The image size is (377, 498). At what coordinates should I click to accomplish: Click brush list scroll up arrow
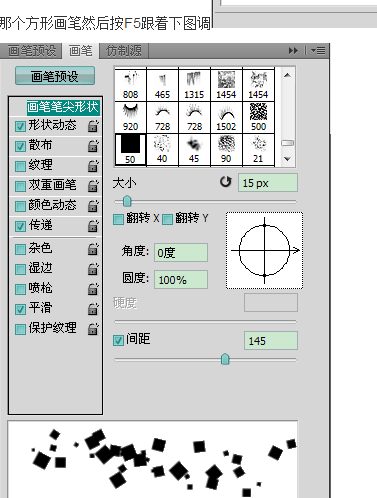coord(287,75)
